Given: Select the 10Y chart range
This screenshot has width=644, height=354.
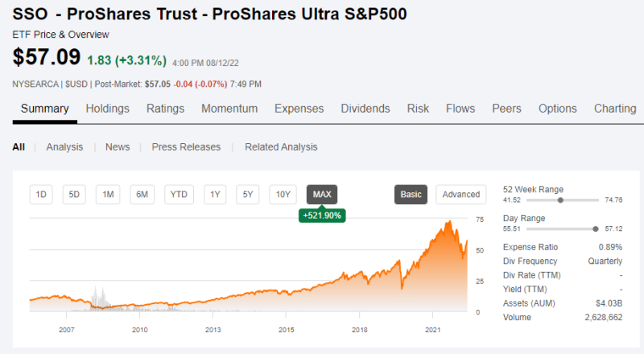Looking at the screenshot, I should [283, 194].
